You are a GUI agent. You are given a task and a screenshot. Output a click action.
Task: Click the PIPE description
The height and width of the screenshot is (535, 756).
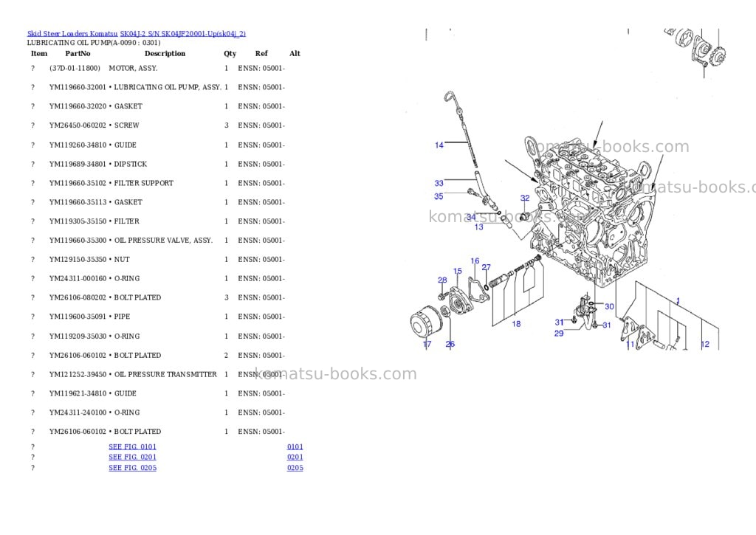(122, 317)
